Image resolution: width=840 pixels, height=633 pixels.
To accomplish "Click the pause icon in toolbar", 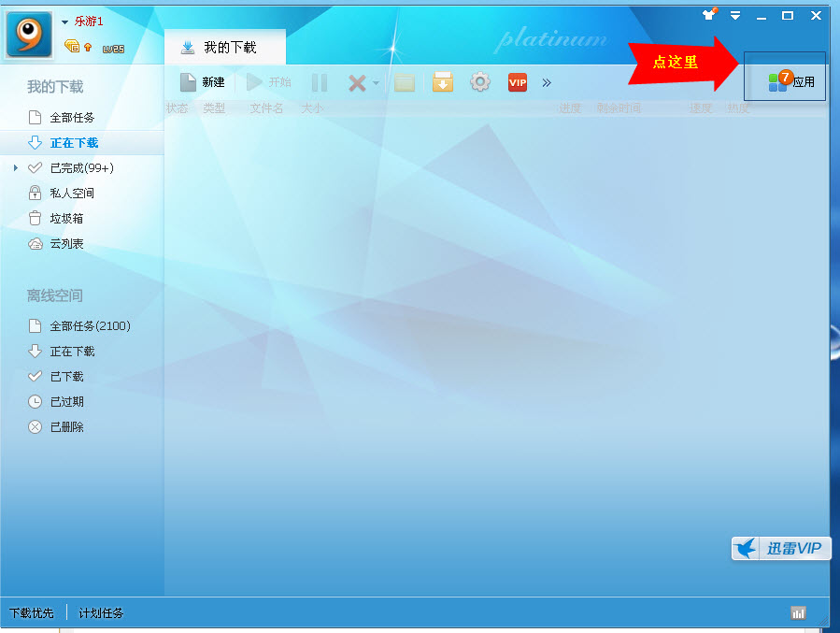I will (320, 82).
